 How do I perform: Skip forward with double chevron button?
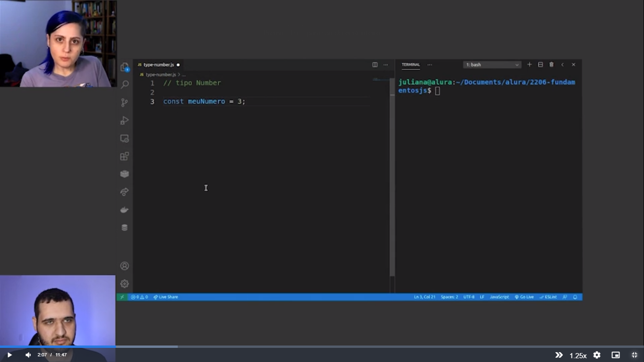click(559, 355)
